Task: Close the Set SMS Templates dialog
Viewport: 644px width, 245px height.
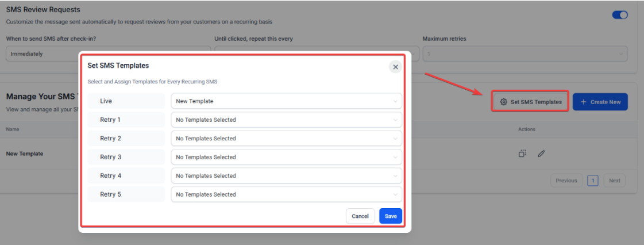Action: (395, 67)
